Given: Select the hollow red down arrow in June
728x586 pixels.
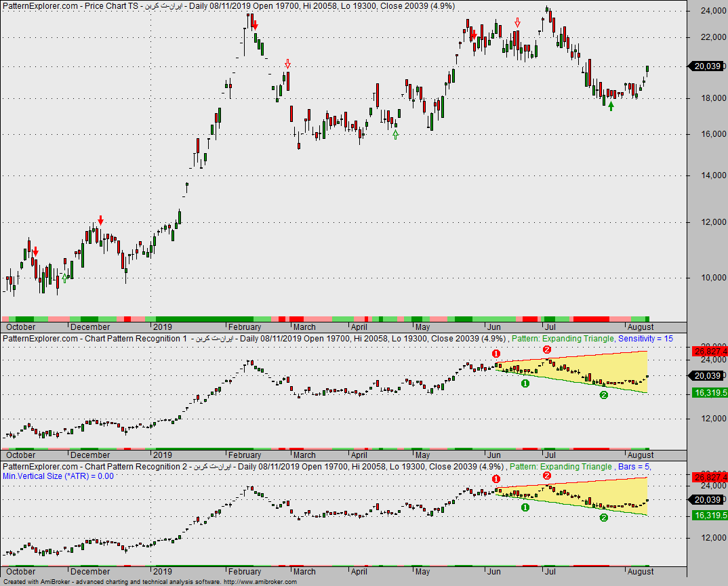Looking at the screenshot, I should tap(518, 23).
